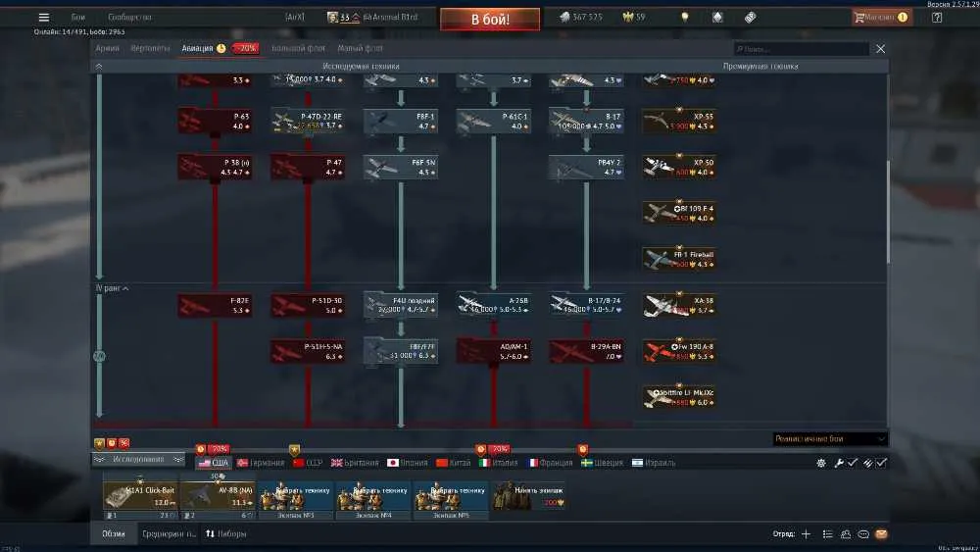The image size is (980, 552).
Task: Collapse the IV ранг section
Action: pyautogui.click(x=112, y=288)
